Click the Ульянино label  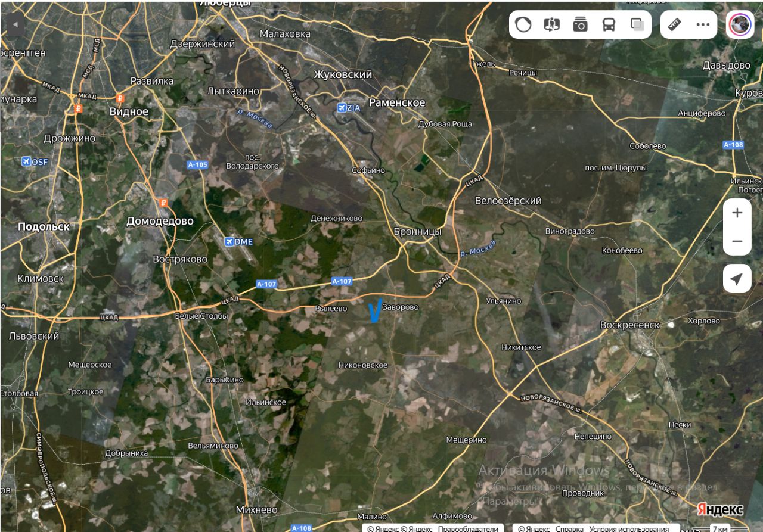[504, 301]
